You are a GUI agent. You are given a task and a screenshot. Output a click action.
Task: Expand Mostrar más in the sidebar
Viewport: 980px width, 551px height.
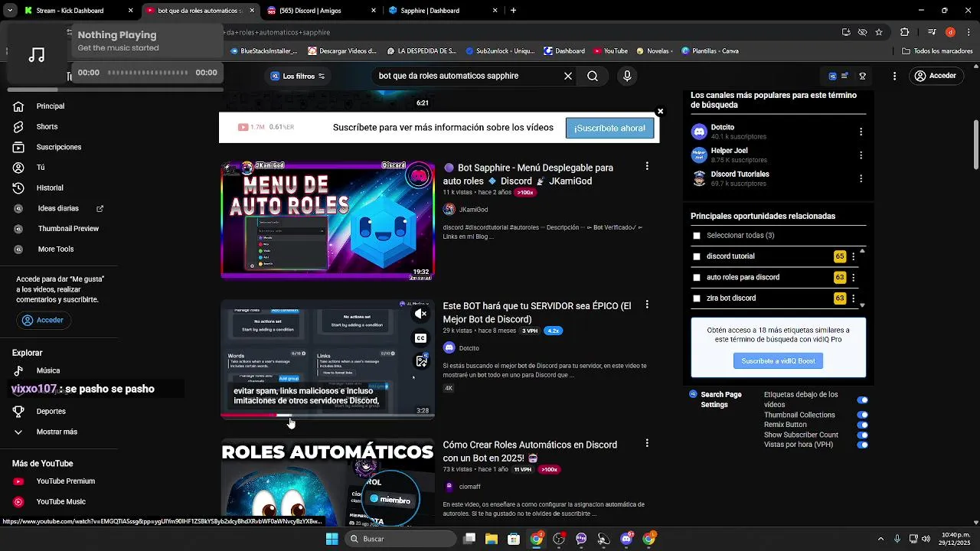tap(57, 432)
